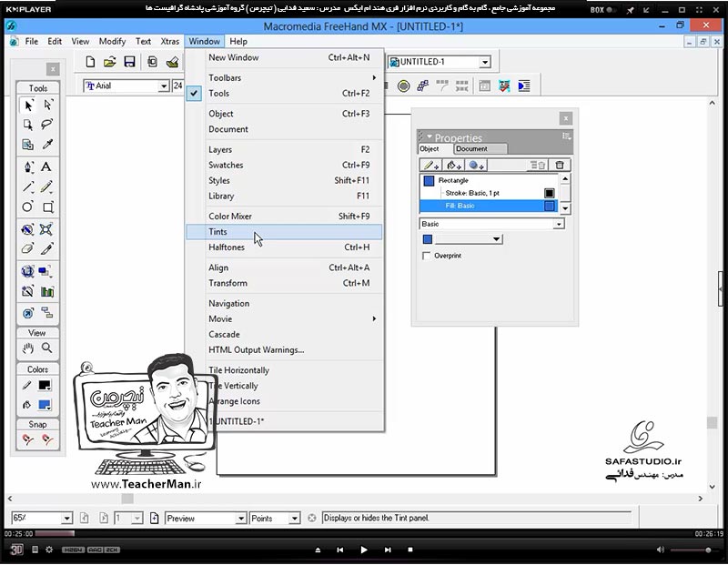Click trash icon in Properties panel
Viewport: 728px width, 565px height.
tap(560, 165)
